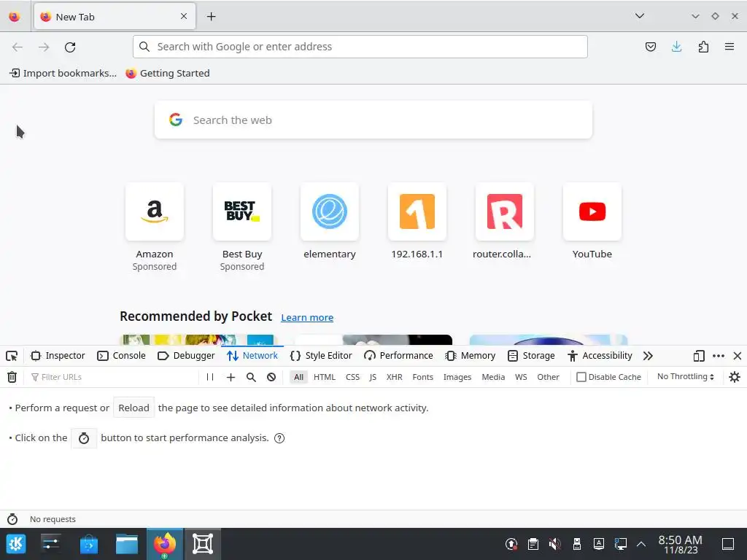The width and height of the screenshot is (747, 560).
Task: Switch to the Style Editor tab
Action: pos(321,356)
